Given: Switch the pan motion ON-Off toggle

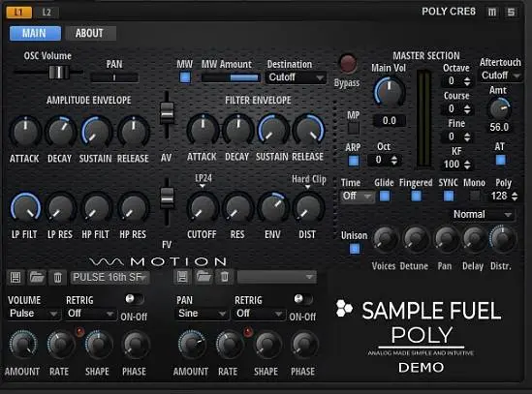Looking at the screenshot, I should pyautogui.click(x=302, y=299).
